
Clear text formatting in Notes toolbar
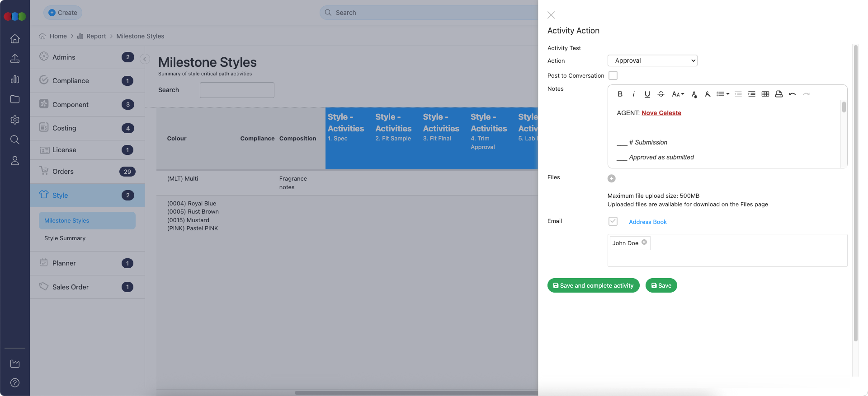(x=708, y=94)
